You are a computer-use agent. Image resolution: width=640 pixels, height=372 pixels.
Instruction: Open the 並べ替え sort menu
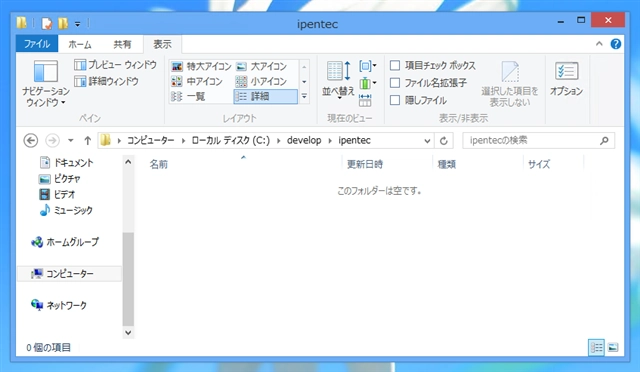[338, 80]
